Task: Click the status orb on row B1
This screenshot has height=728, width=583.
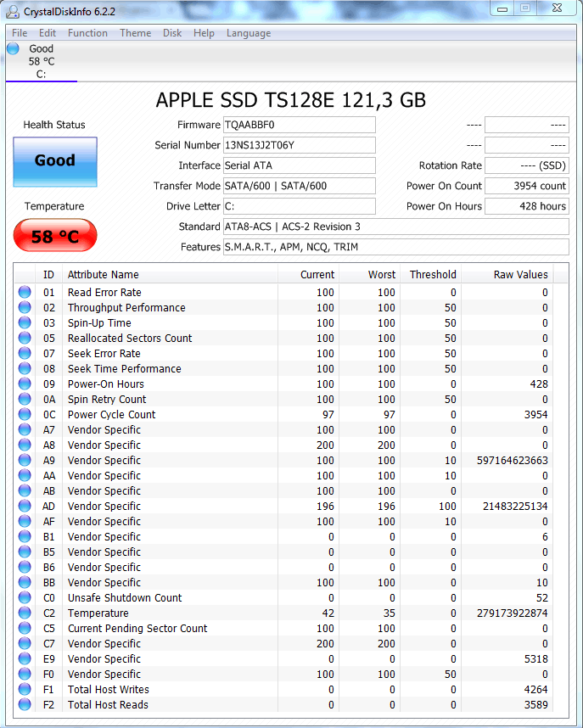Action: point(25,537)
